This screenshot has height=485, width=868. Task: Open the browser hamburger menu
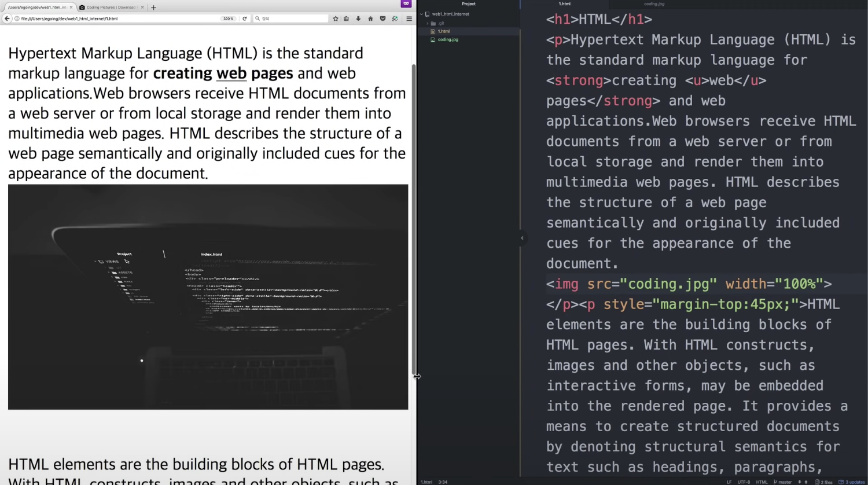pyautogui.click(x=409, y=19)
